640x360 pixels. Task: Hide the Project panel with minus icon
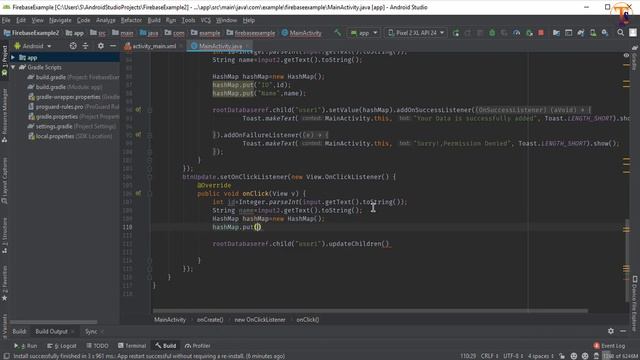coord(113,46)
